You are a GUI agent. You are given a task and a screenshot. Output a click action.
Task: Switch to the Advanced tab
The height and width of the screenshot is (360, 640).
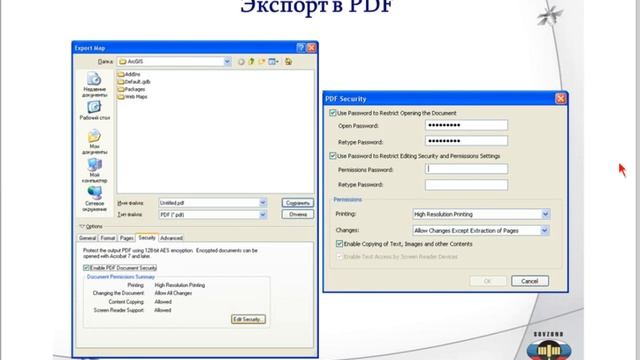pyautogui.click(x=171, y=238)
